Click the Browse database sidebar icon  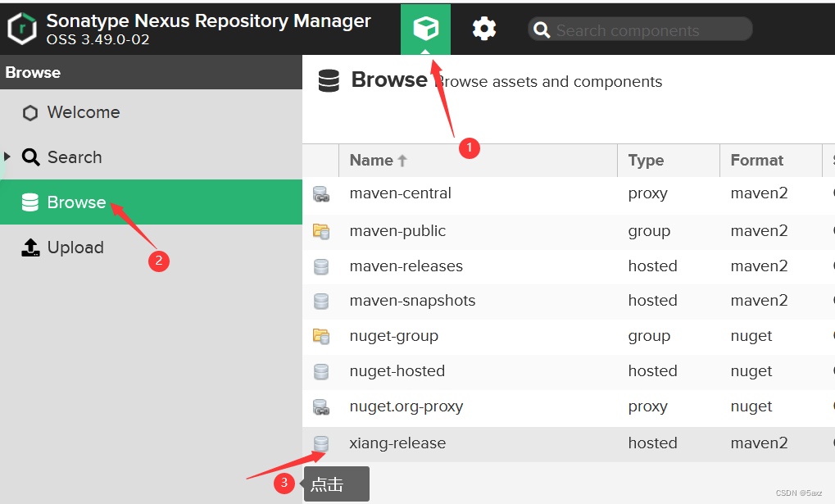30,202
